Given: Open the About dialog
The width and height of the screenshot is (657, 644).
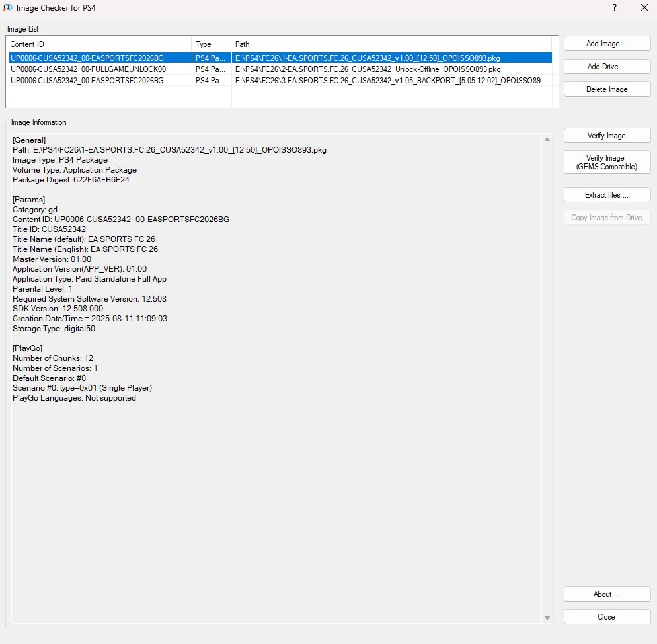Looking at the screenshot, I should [607, 594].
